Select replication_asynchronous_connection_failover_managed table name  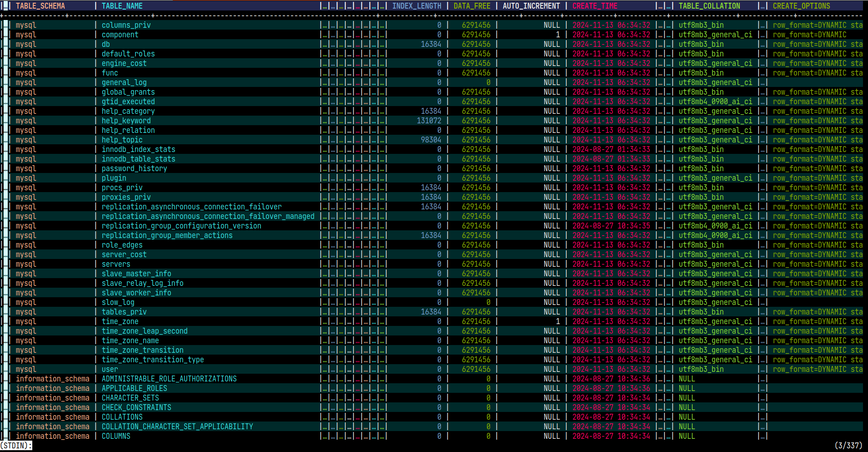click(208, 216)
